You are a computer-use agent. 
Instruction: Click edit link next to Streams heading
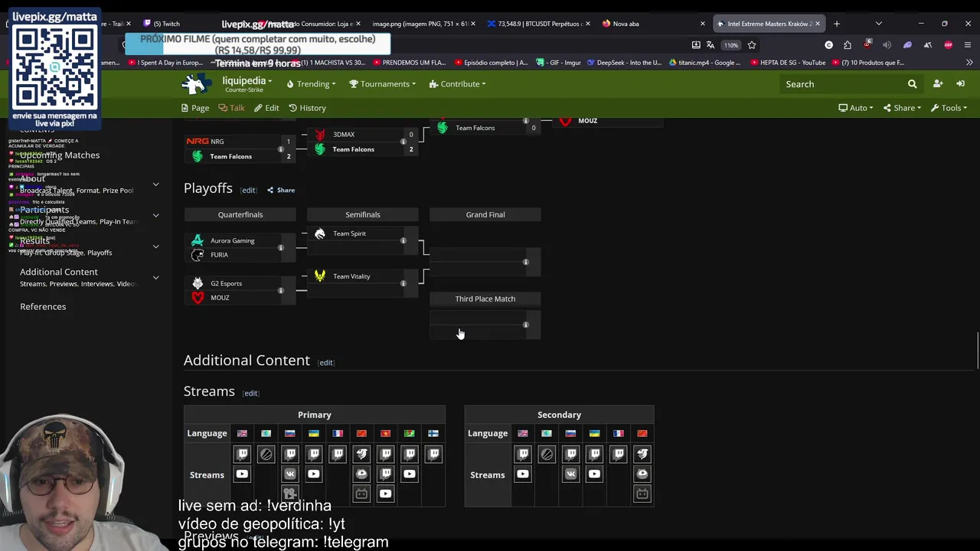pos(251,393)
